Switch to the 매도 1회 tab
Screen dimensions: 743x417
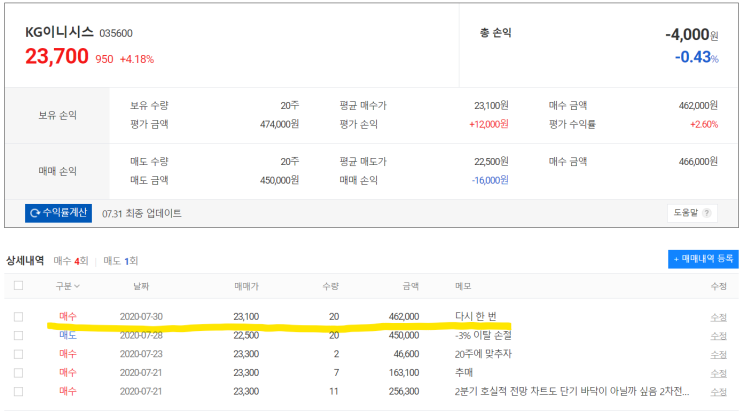120,260
